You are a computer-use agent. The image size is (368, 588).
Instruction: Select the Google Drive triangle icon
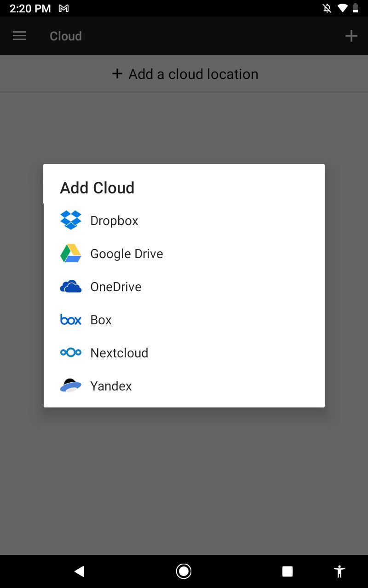pyautogui.click(x=71, y=254)
